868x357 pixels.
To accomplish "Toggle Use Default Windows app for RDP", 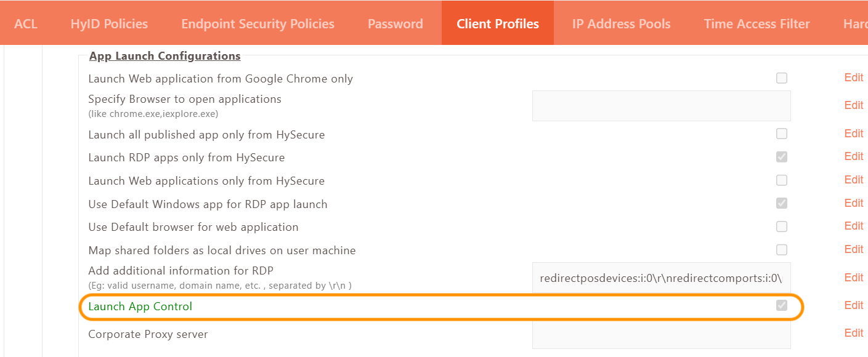I will 782,203.
